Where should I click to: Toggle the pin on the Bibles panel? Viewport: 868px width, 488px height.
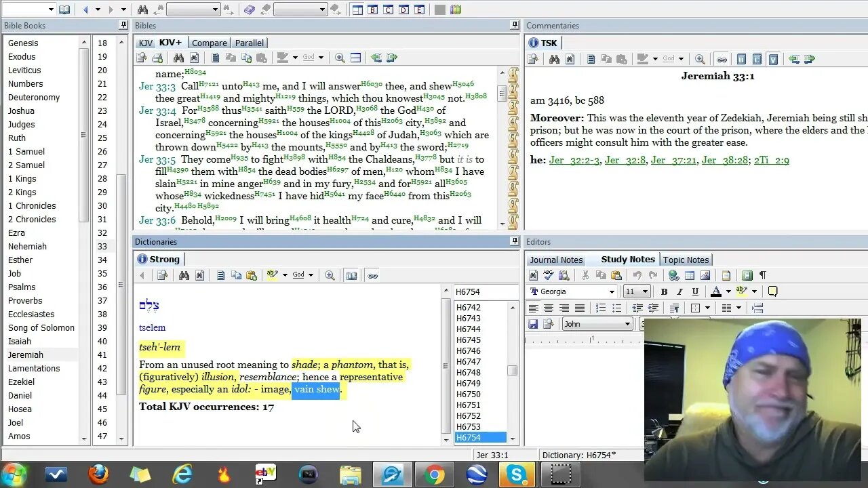coord(515,25)
